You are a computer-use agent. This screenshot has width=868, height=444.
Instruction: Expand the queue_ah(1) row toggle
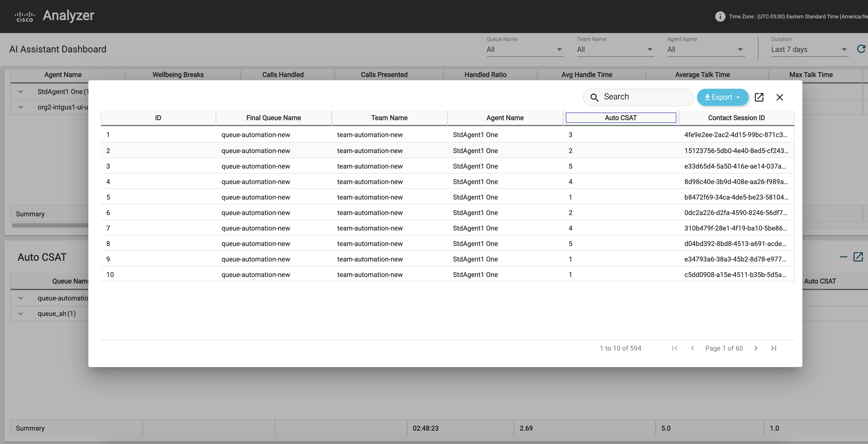[20, 313]
